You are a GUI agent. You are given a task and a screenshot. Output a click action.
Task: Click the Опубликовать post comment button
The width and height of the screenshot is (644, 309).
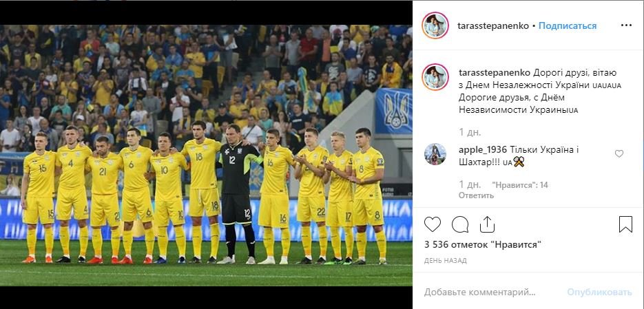599,292
